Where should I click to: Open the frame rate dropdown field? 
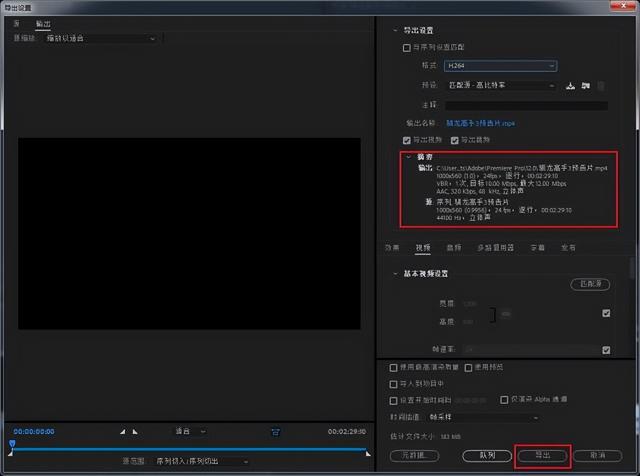pos(530,349)
